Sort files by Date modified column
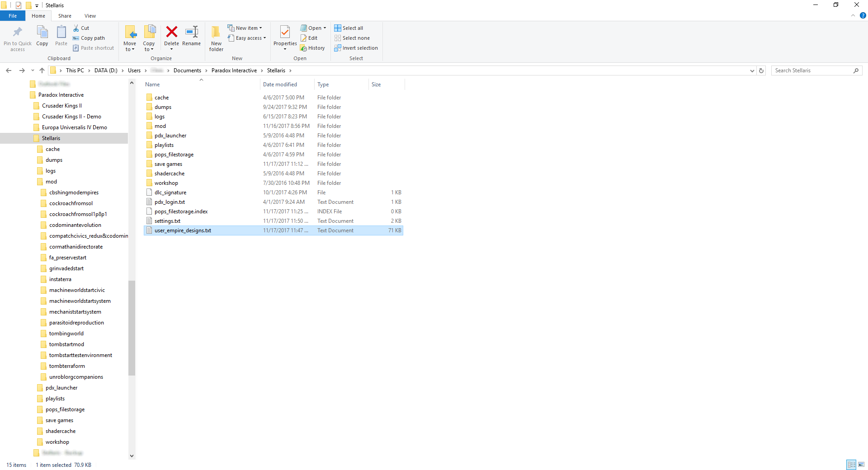 coord(287,85)
